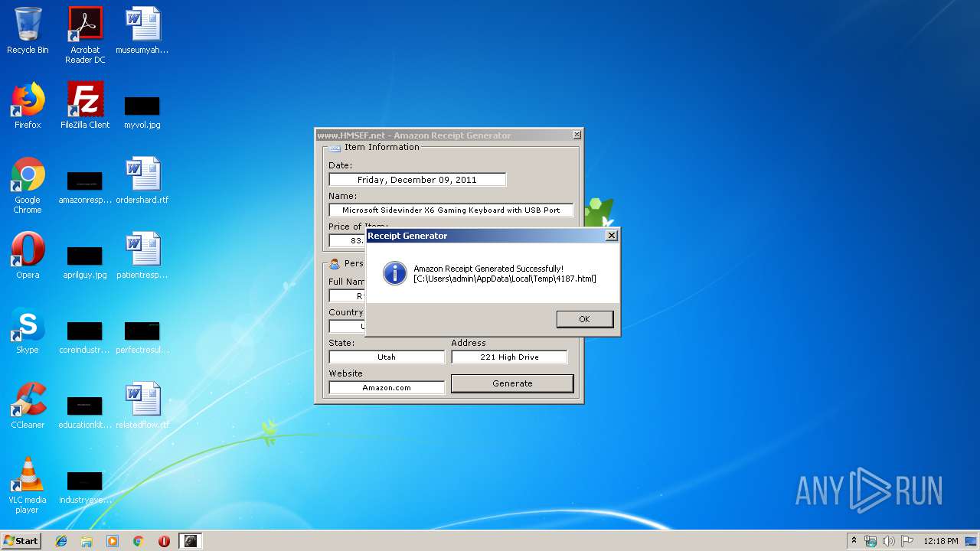The image size is (980, 551).
Task: Select the industryeve file icon
Action: tap(85, 487)
